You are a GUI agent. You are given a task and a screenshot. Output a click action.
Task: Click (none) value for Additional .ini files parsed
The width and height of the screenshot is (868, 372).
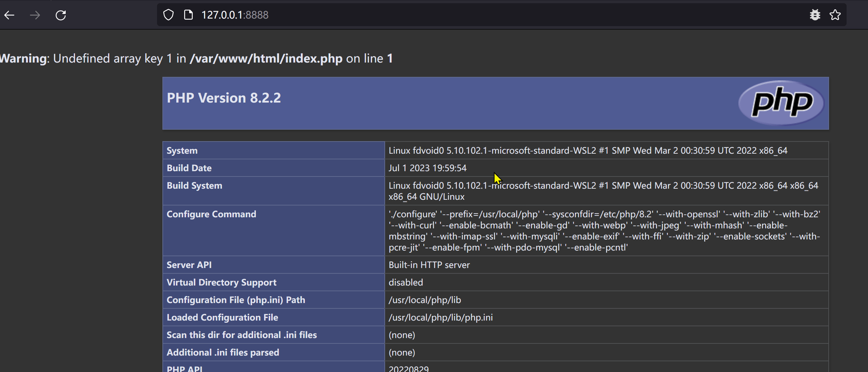tap(402, 352)
